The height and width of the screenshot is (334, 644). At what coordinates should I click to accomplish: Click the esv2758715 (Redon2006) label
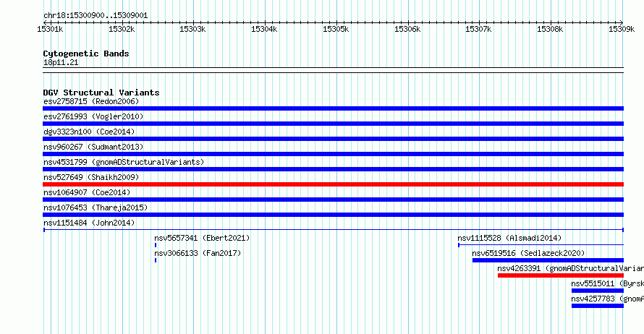(91, 101)
